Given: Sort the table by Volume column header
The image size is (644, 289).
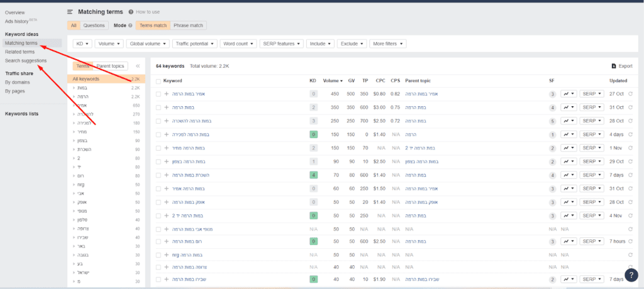Looking at the screenshot, I should (333, 81).
